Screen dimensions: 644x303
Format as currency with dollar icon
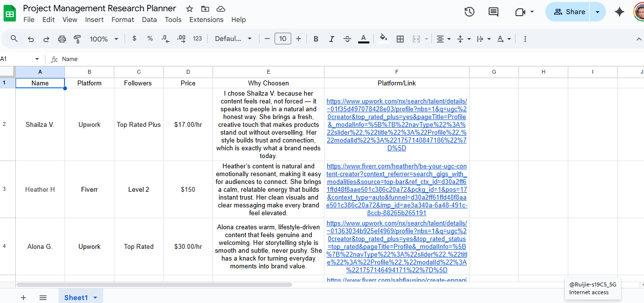pos(134,39)
